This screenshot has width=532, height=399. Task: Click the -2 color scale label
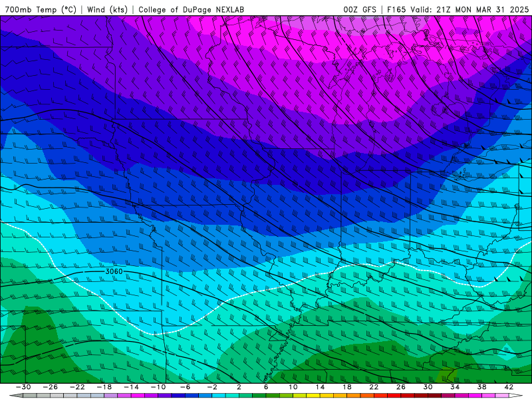[212, 387]
